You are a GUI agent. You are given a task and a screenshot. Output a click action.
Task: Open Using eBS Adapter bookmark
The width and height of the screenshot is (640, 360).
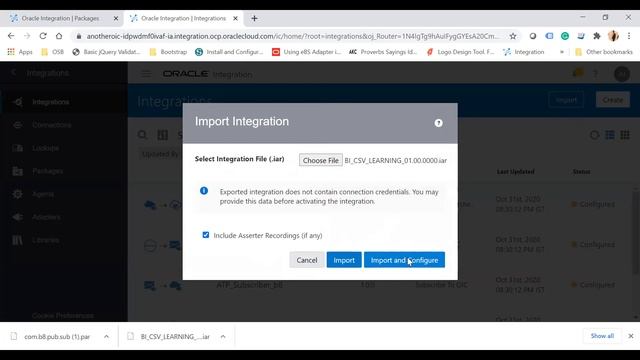[x=307, y=52]
